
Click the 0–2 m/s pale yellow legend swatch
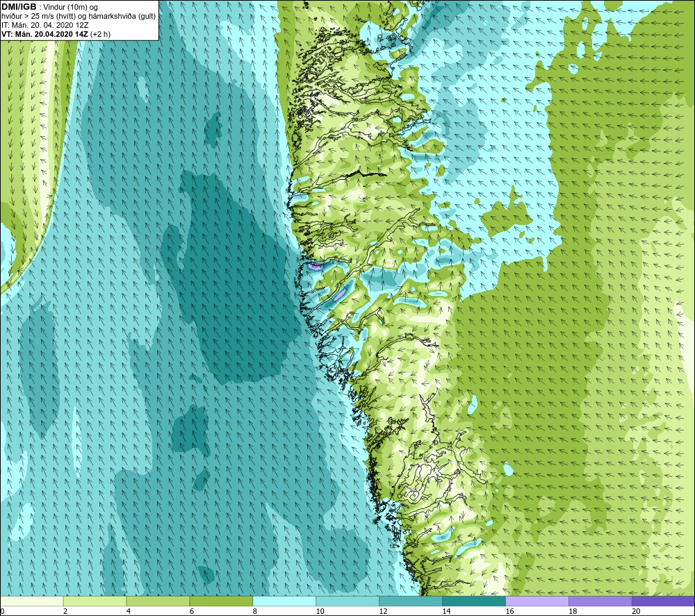[32, 601]
